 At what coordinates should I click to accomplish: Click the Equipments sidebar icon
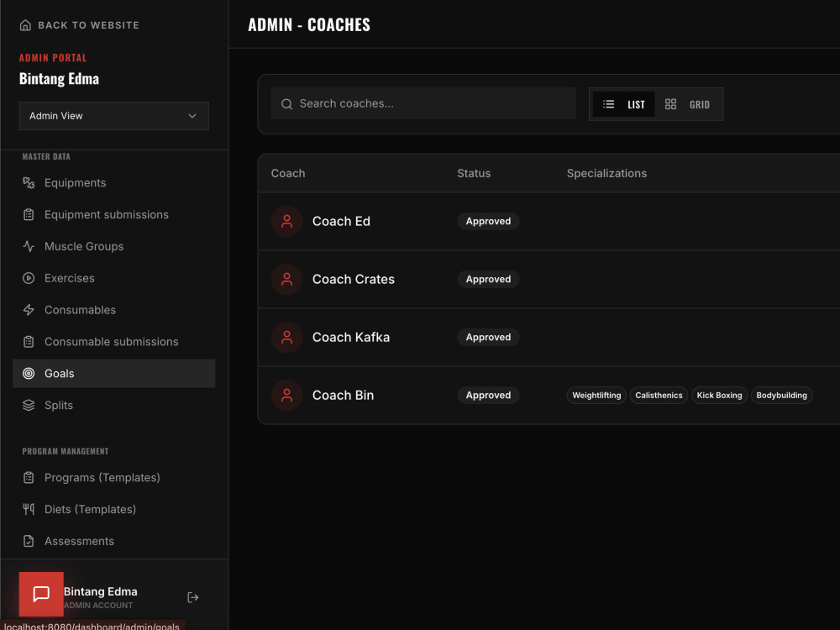(29, 182)
